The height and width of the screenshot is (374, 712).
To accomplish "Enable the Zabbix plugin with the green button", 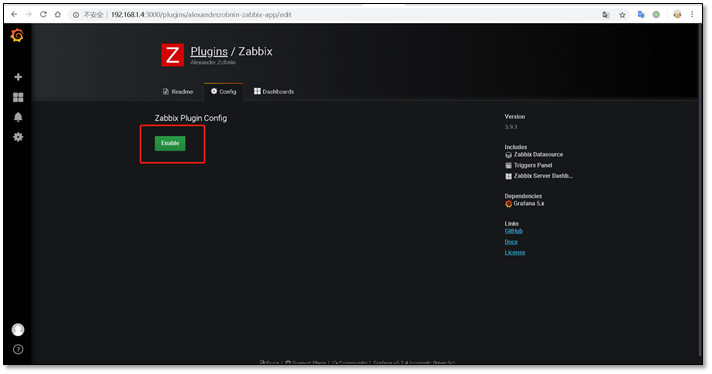I will [170, 143].
